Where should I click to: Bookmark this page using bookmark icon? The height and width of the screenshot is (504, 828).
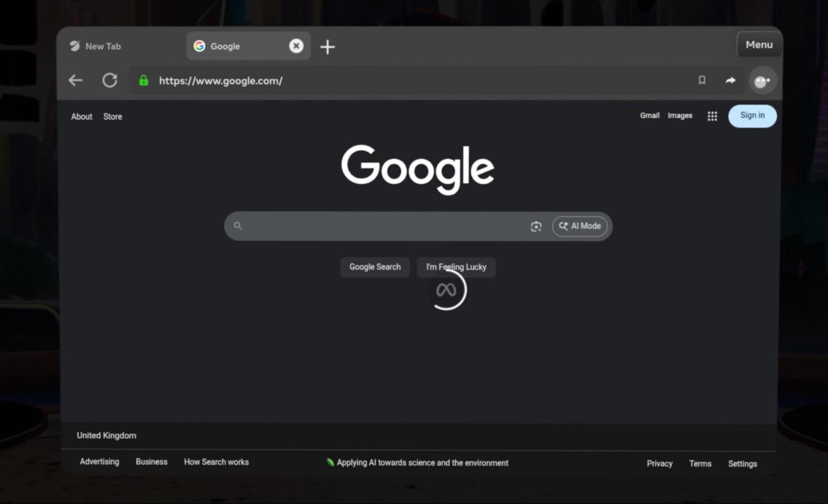tap(701, 80)
